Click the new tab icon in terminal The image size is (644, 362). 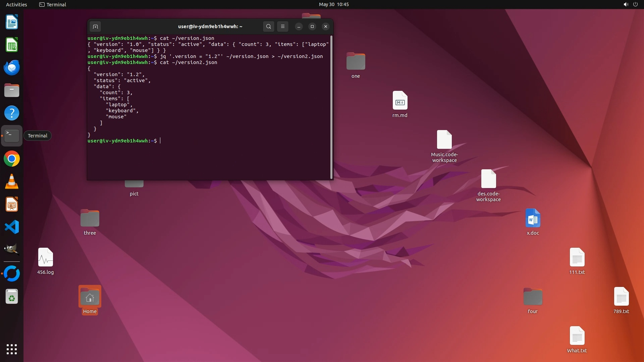[95, 26]
